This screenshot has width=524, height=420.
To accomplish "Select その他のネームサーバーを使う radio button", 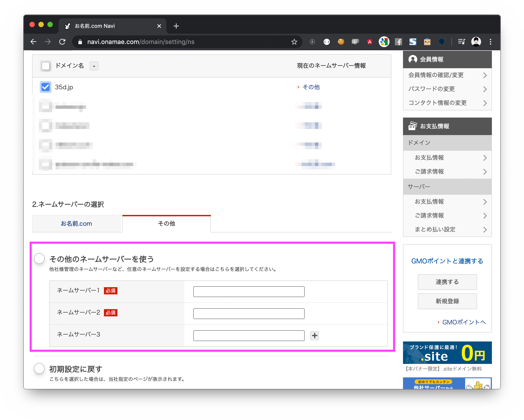I will 39,258.
